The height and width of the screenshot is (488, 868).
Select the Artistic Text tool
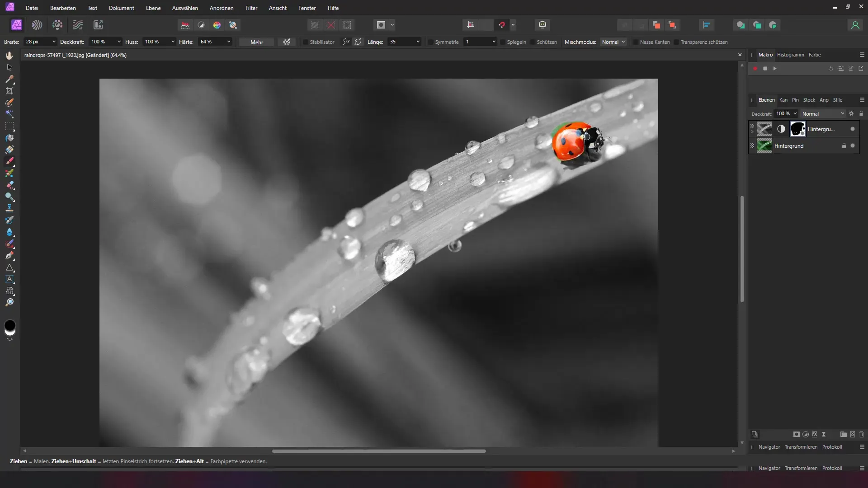coord(9,279)
